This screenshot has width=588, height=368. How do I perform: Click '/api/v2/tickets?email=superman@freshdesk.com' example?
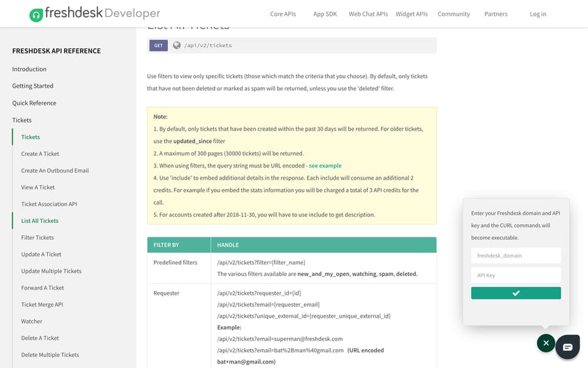(x=280, y=339)
